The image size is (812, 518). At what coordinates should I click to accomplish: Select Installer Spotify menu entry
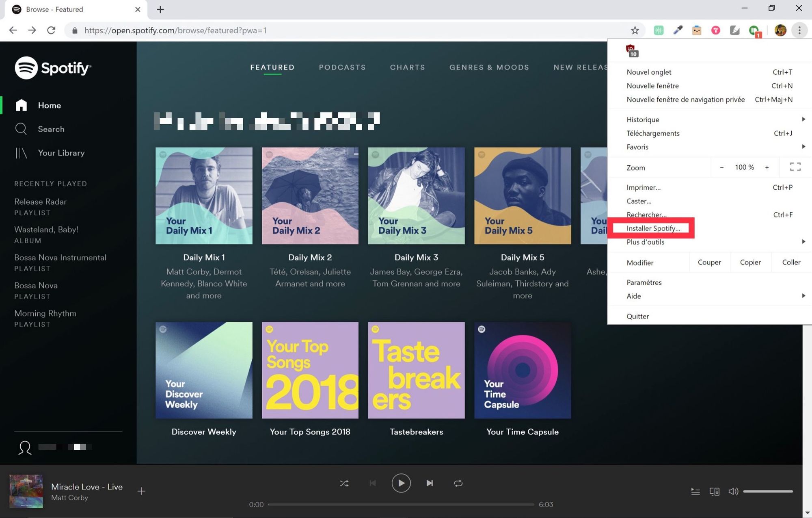click(x=653, y=228)
